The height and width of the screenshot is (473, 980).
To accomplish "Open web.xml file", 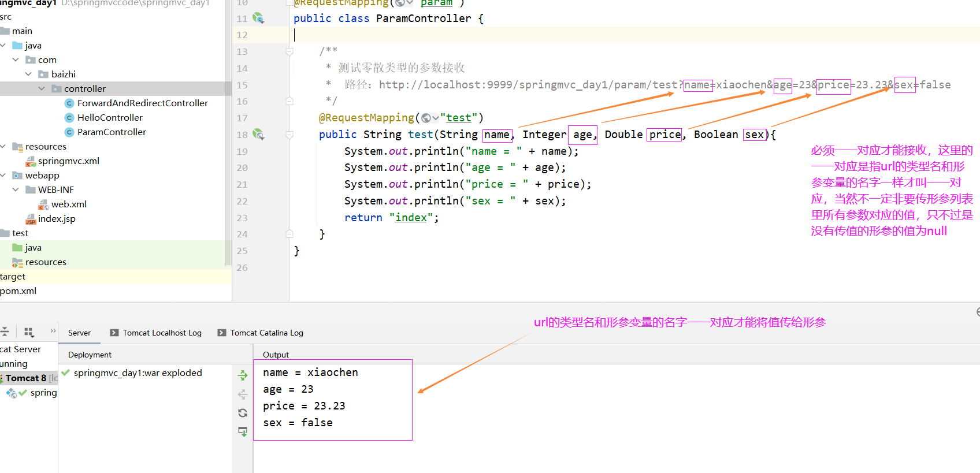I will [x=69, y=204].
